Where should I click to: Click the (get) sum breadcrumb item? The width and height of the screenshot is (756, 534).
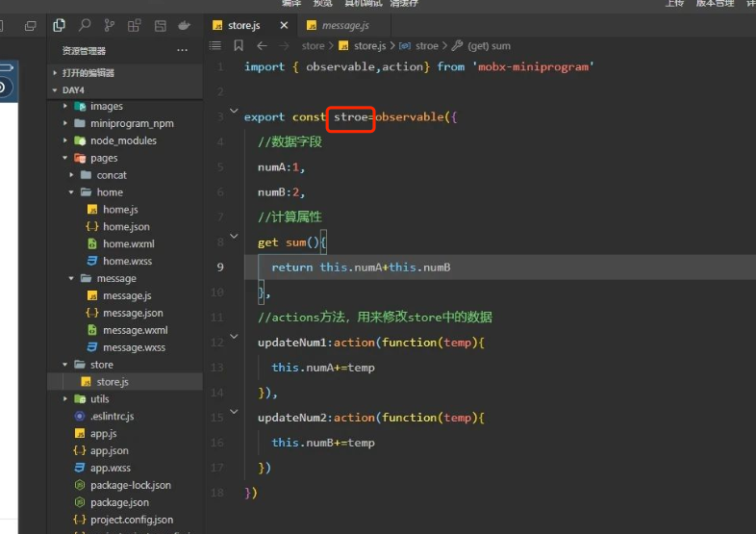(481, 46)
